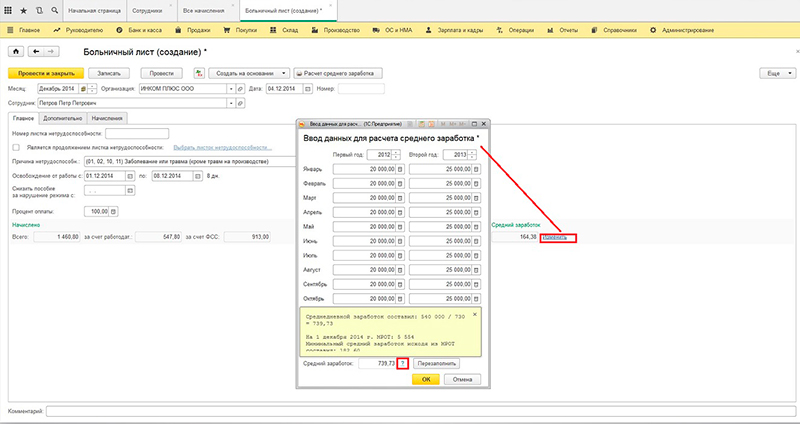Screen dimensions: 800x424
Task: Expand the Сотрудник dropdown list
Action: coord(231,101)
